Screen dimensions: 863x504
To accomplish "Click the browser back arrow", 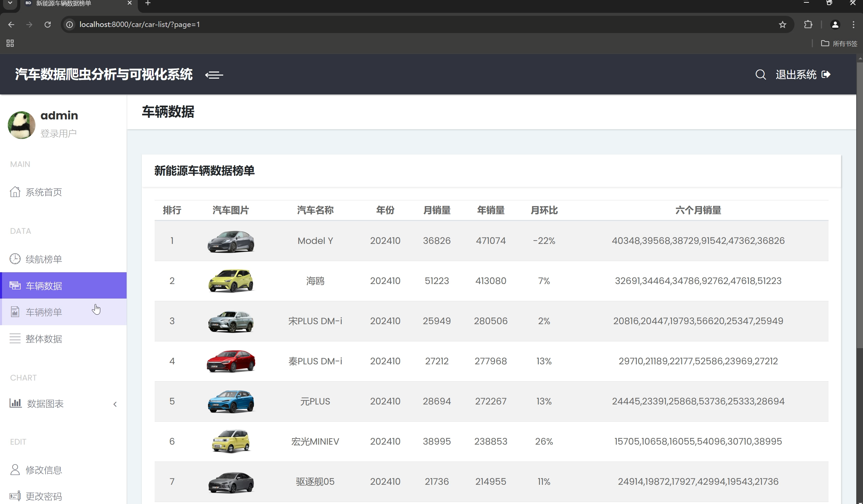I will click(x=11, y=25).
